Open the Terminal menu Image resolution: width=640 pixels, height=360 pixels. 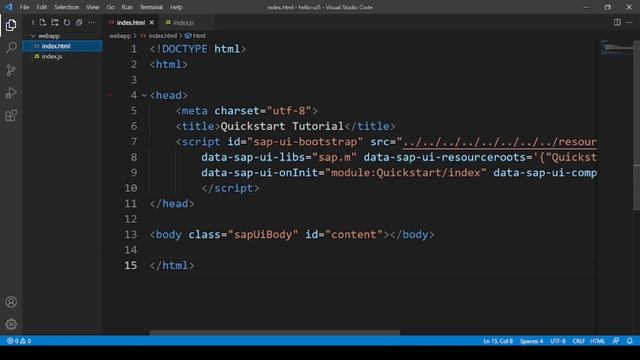point(151,7)
